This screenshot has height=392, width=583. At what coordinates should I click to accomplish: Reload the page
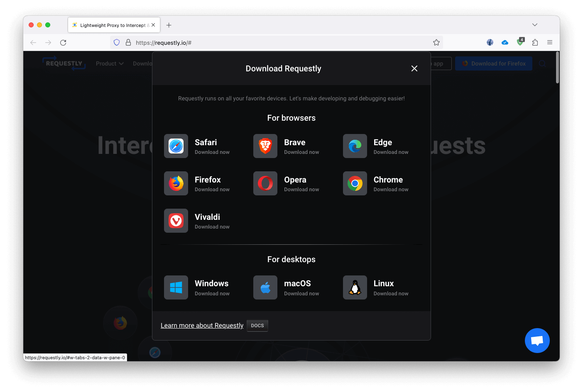coord(63,42)
